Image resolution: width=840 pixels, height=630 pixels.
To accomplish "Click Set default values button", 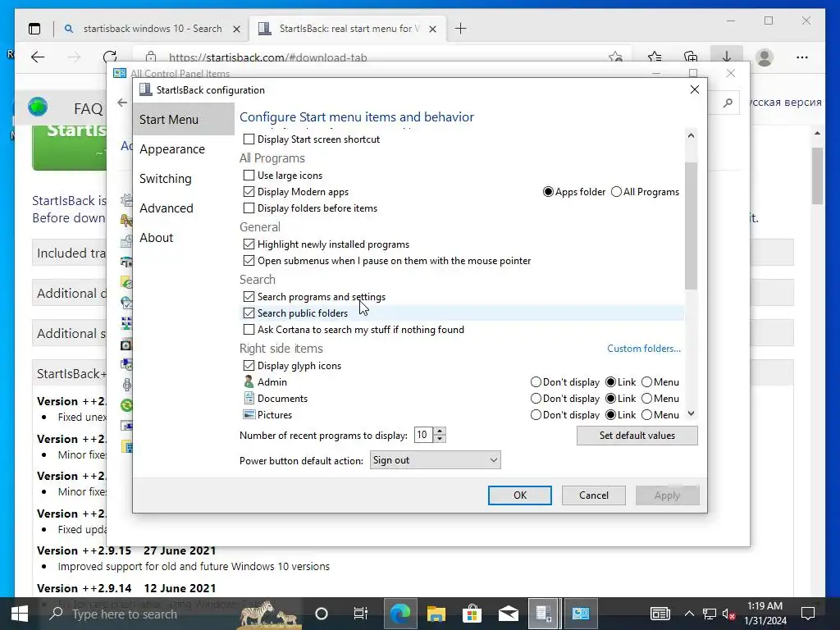I will [637, 436].
